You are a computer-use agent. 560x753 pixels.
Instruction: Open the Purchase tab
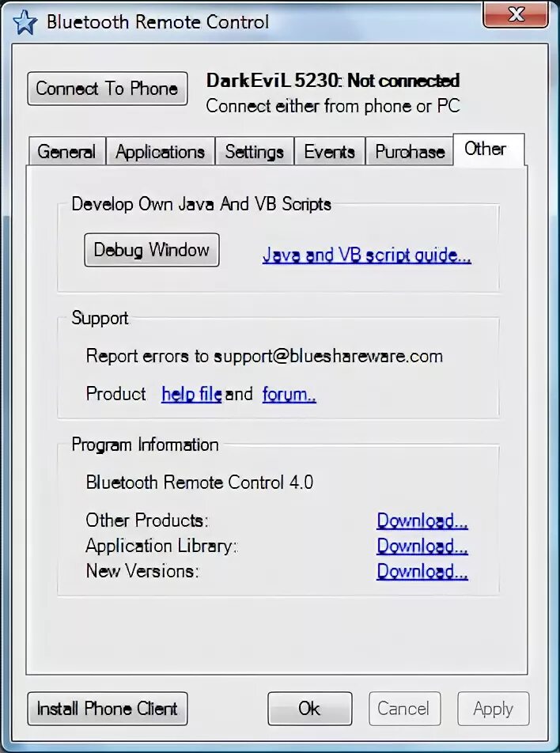tap(410, 152)
